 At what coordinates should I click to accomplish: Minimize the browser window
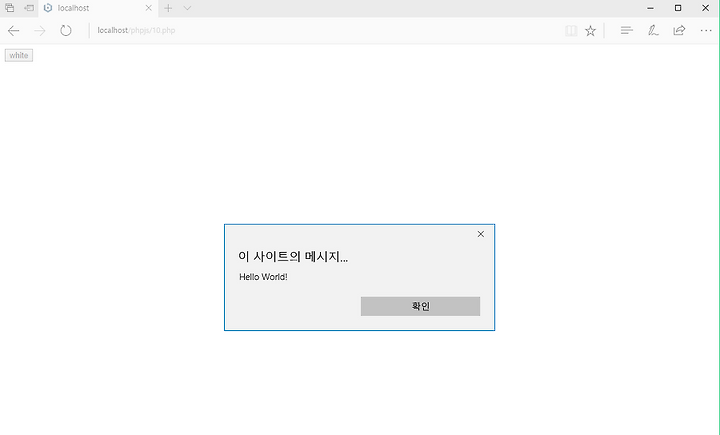[650, 8]
